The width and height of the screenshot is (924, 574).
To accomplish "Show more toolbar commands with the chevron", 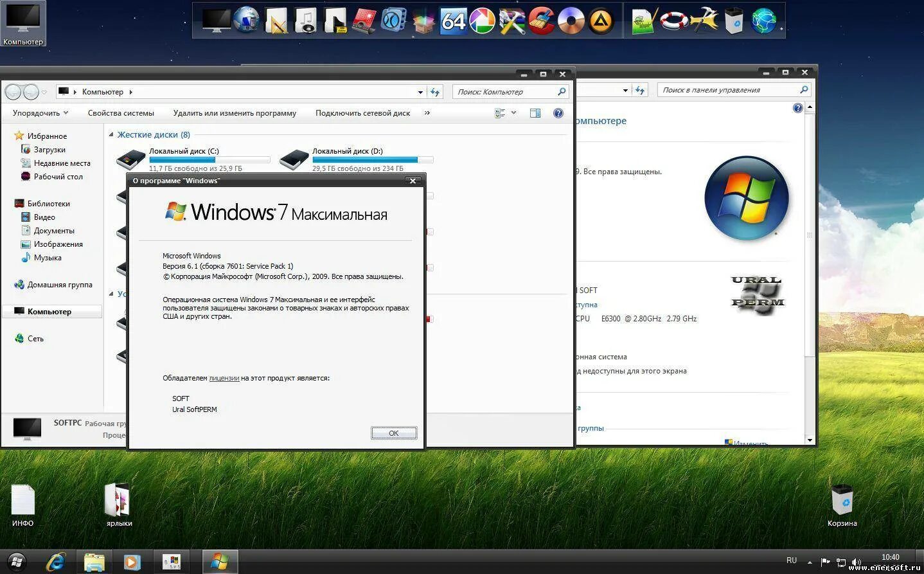I will (x=427, y=113).
